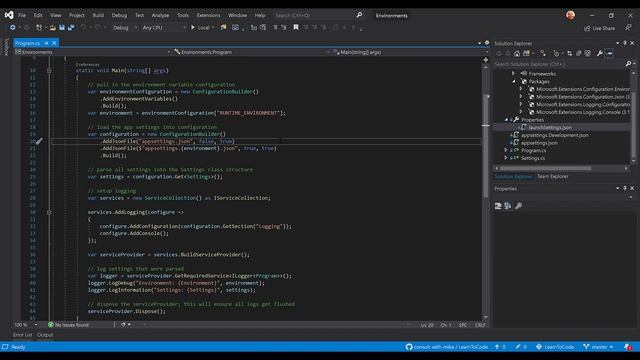Open the Extensions menu
This screenshot has width=640, height=360.
pos(209,15)
